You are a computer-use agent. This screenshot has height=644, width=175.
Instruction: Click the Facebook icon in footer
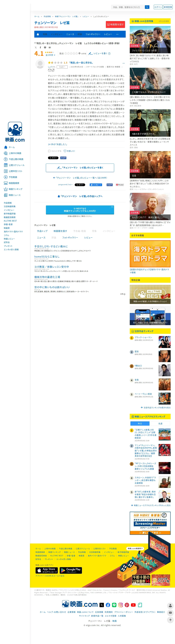point(108,605)
